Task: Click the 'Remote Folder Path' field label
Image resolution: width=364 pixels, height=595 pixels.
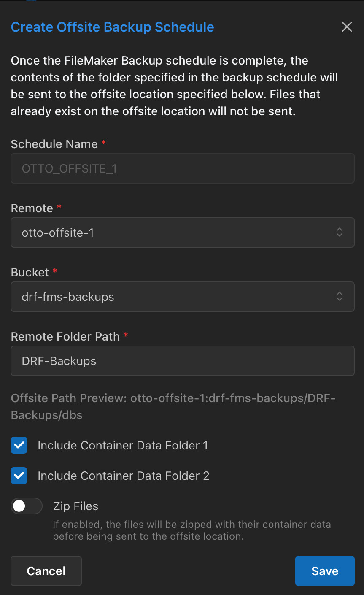Action: pyautogui.click(x=65, y=336)
